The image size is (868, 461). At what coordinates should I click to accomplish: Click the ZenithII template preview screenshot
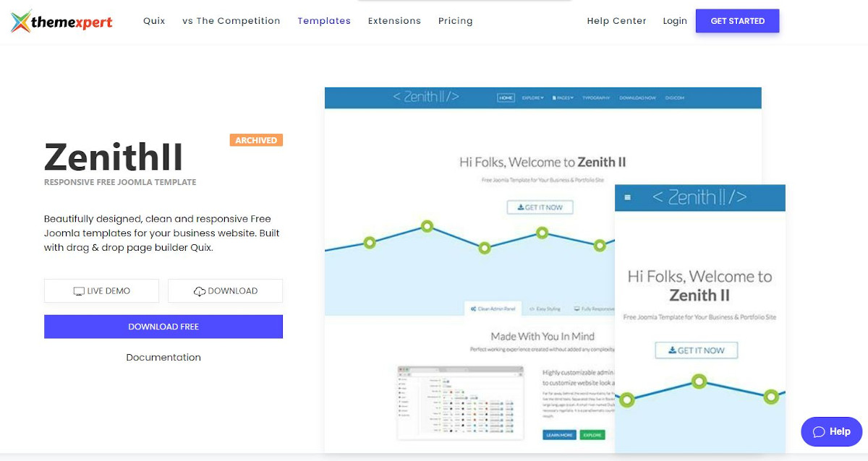[x=555, y=270]
